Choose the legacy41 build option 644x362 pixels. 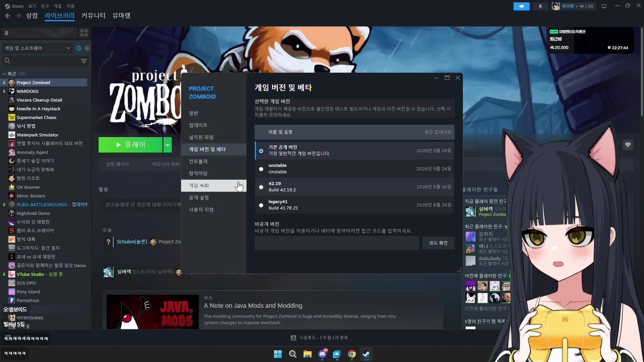point(261,205)
